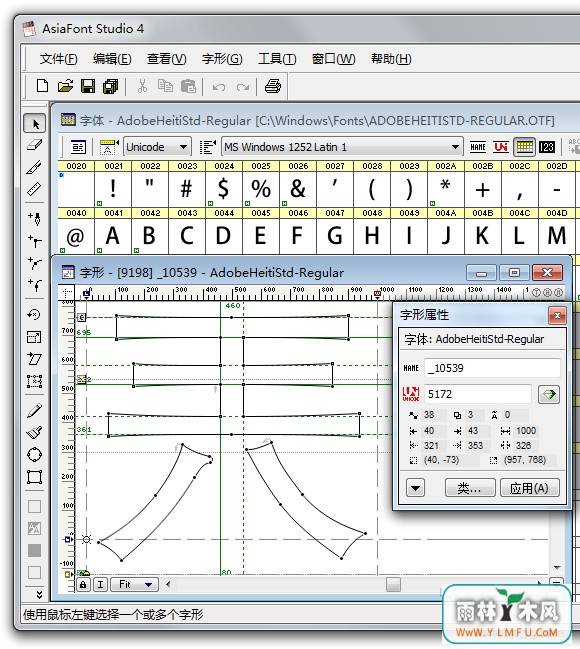This screenshot has height=649, width=580.
Task: Open the 工具(T) menu
Action: (x=277, y=59)
